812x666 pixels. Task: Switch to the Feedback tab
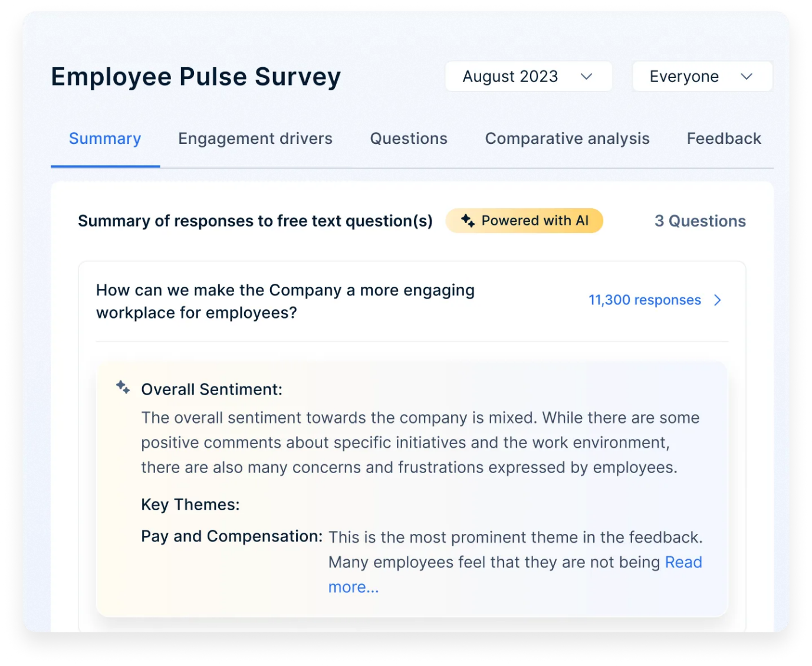(724, 138)
